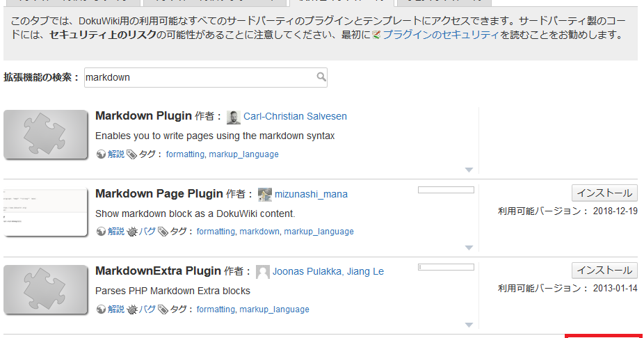Click the bug icon for MarkdownExtra Plugin

click(x=131, y=309)
